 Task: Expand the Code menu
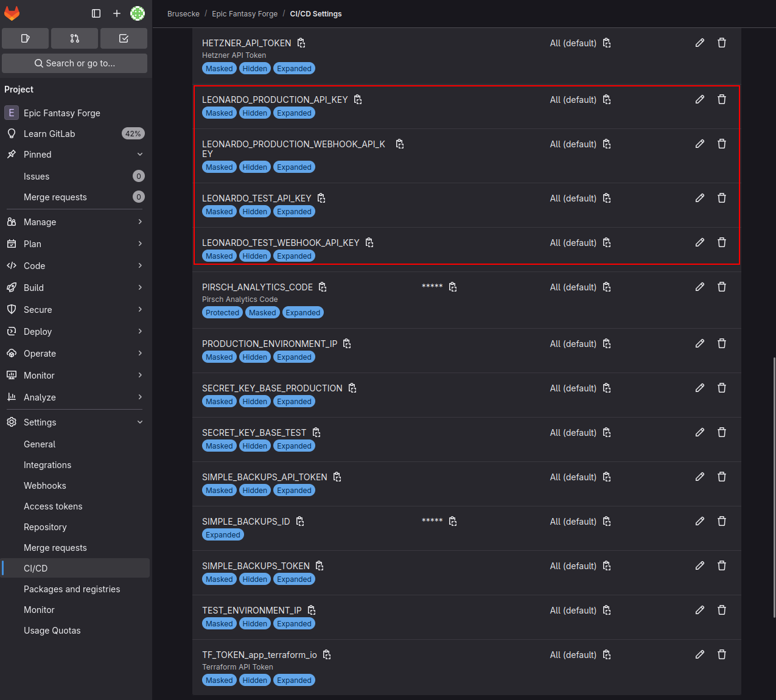pos(75,266)
